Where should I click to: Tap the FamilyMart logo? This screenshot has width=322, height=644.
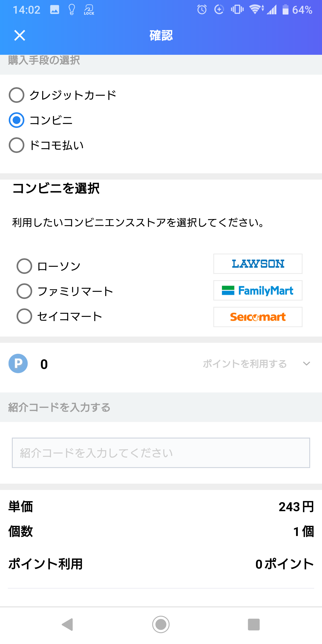tap(258, 290)
